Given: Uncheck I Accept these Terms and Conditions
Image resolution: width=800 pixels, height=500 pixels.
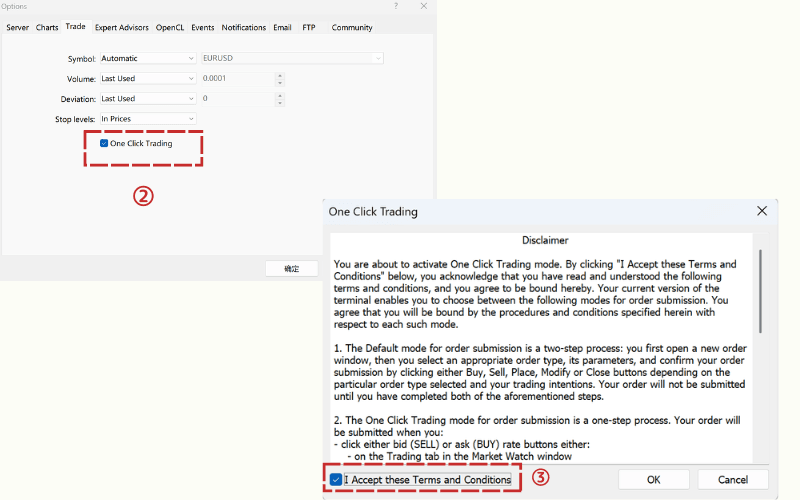Looking at the screenshot, I should [x=336, y=480].
